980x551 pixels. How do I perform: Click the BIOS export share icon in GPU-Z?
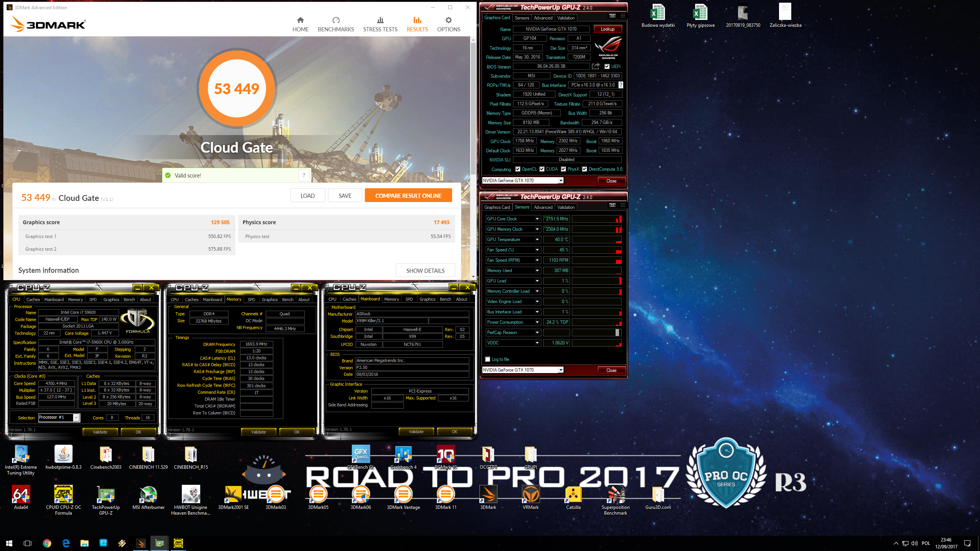click(596, 66)
